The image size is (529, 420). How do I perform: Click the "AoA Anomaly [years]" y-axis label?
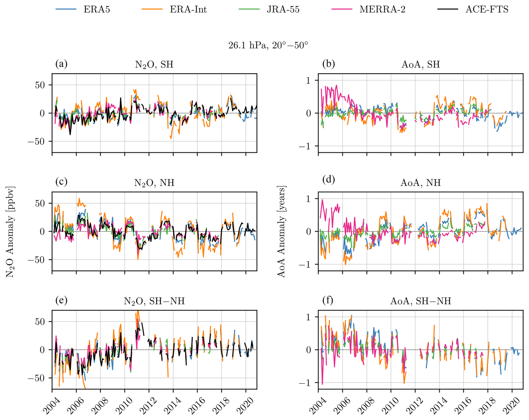pos(281,232)
